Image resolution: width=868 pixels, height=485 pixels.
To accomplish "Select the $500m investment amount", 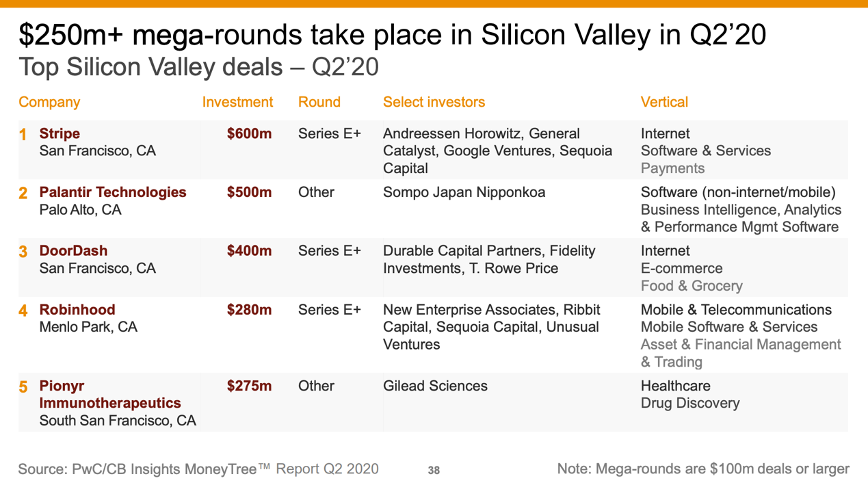I will point(249,193).
